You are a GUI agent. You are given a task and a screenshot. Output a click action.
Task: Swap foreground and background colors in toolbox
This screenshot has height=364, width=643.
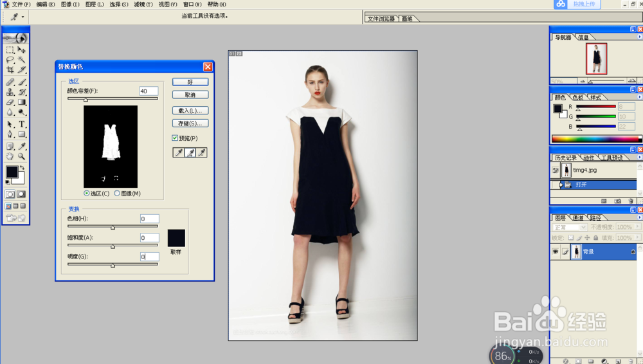(22, 167)
